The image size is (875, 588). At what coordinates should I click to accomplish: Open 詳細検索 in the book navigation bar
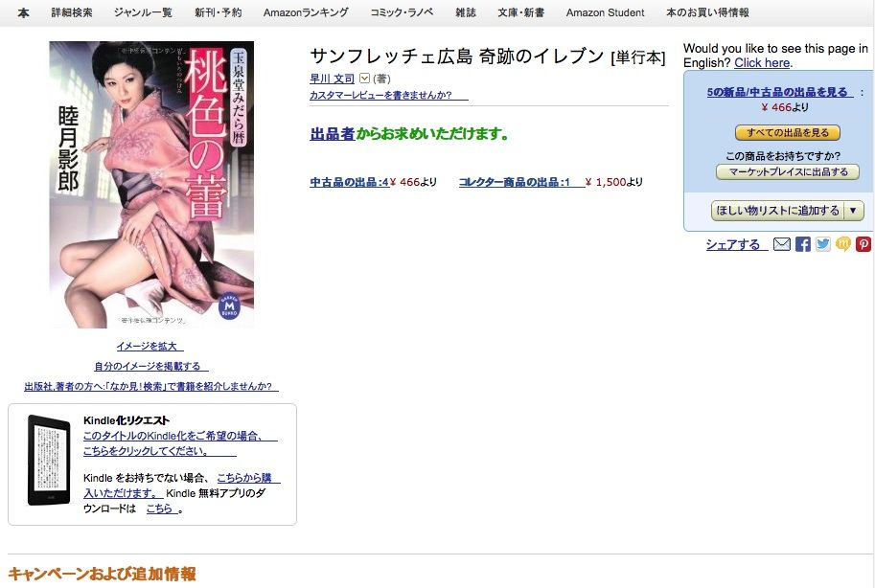[72, 12]
